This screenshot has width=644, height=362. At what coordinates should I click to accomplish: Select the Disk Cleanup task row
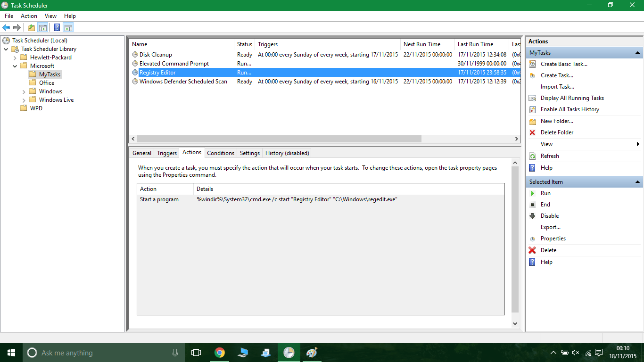(156, 54)
